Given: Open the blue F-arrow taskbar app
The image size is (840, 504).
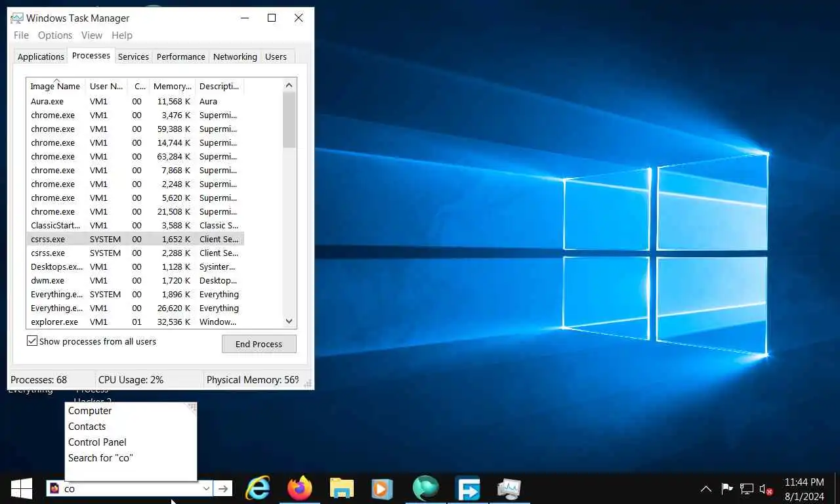Looking at the screenshot, I should [468, 488].
